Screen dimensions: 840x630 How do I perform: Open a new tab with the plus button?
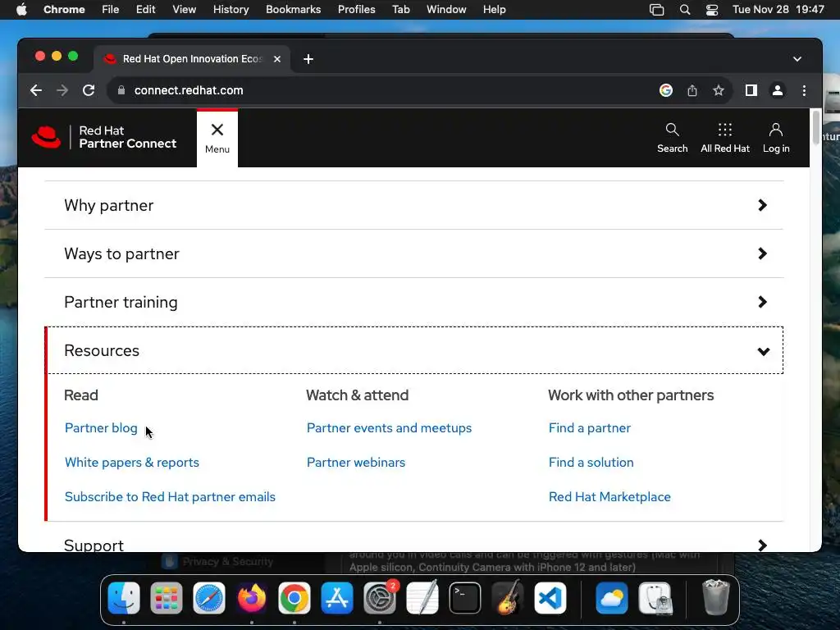(308, 59)
